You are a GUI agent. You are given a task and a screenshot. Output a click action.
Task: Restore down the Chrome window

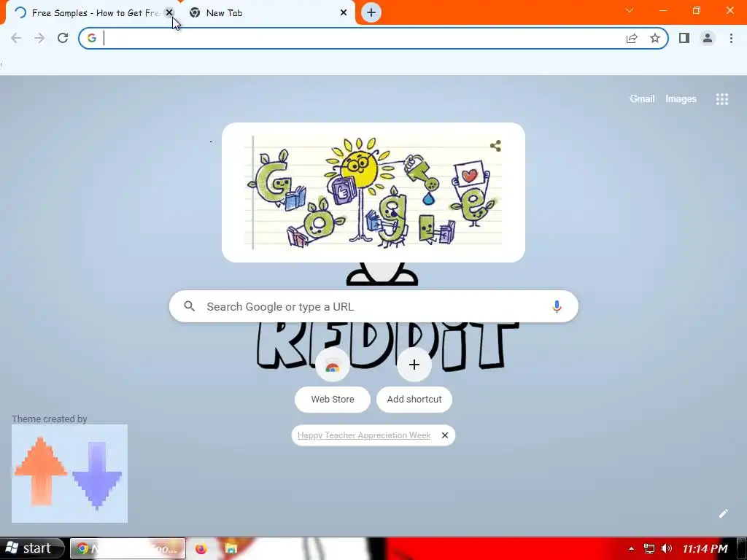coord(697,10)
